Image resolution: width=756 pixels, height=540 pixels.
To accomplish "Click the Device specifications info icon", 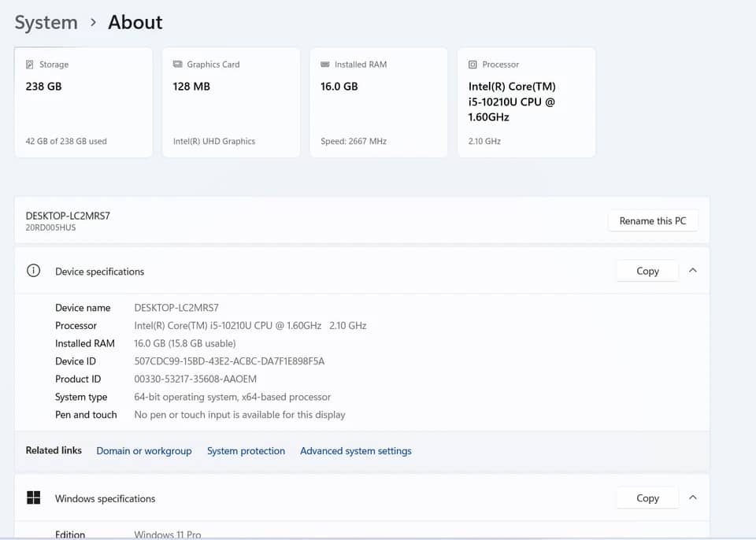I will click(x=33, y=271).
